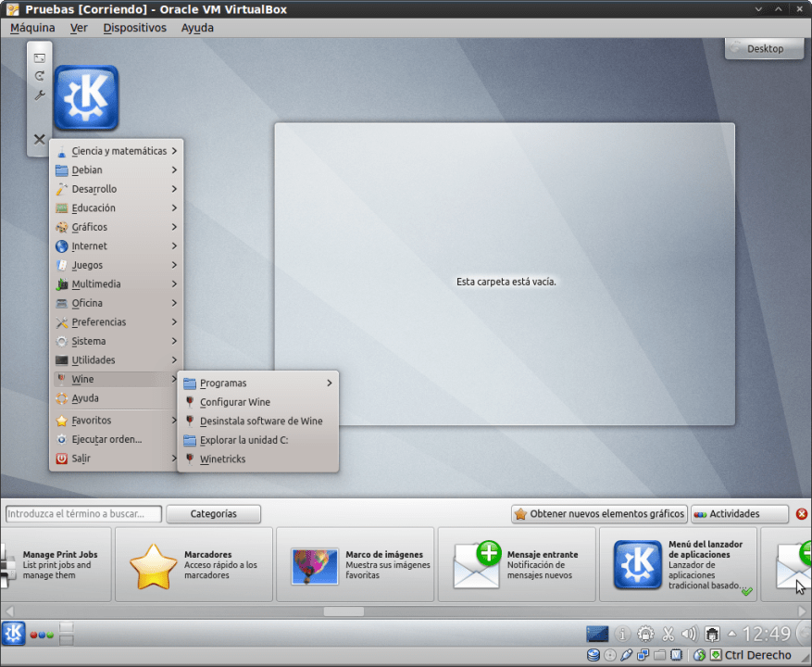Expand the Programas submenu under Wine
The width and height of the screenshot is (812, 667).
pyautogui.click(x=257, y=384)
